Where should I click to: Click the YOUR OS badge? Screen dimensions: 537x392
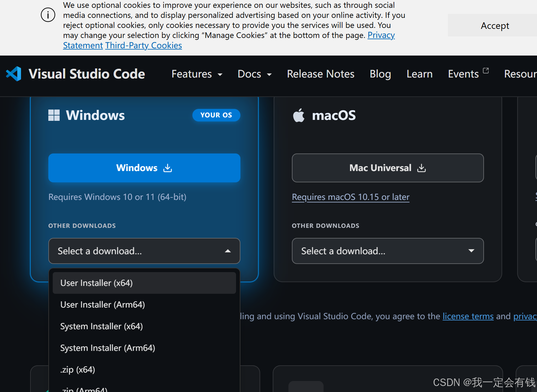pyautogui.click(x=216, y=115)
